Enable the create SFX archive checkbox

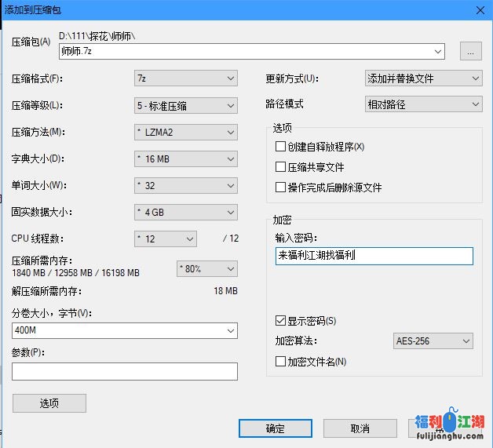pyautogui.click(x=280, y=147)
